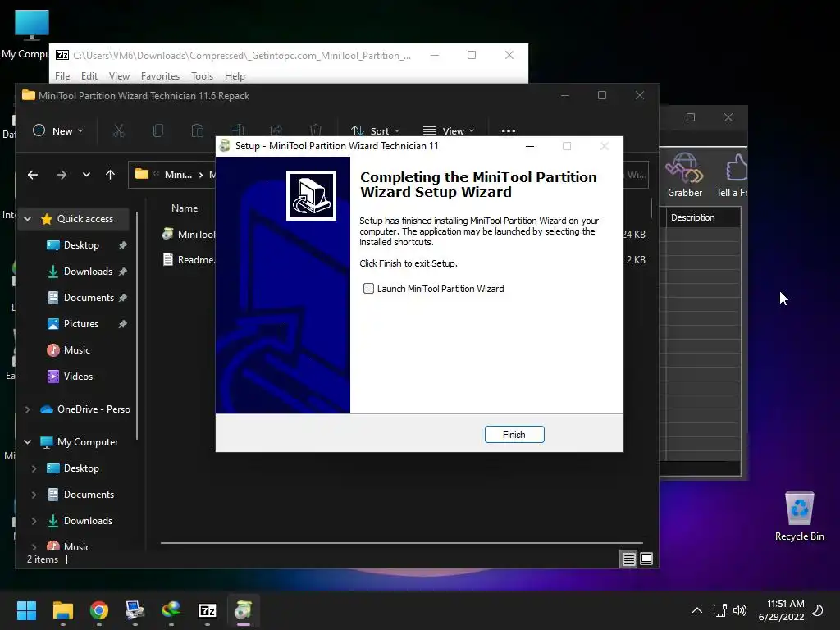The image size is (840, 630).
Task: Expand the OneDrive - Personal node
Action: click(x=27, y=409)
